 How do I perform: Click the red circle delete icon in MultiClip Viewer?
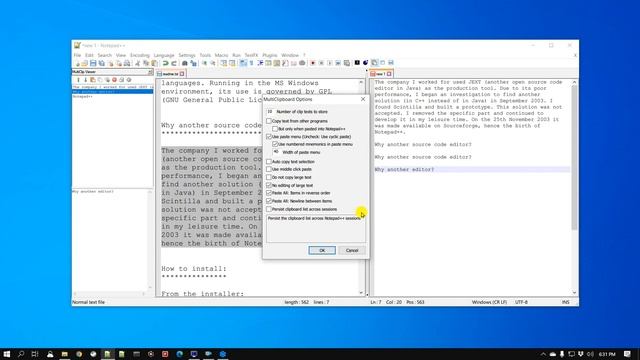point(114,80)
